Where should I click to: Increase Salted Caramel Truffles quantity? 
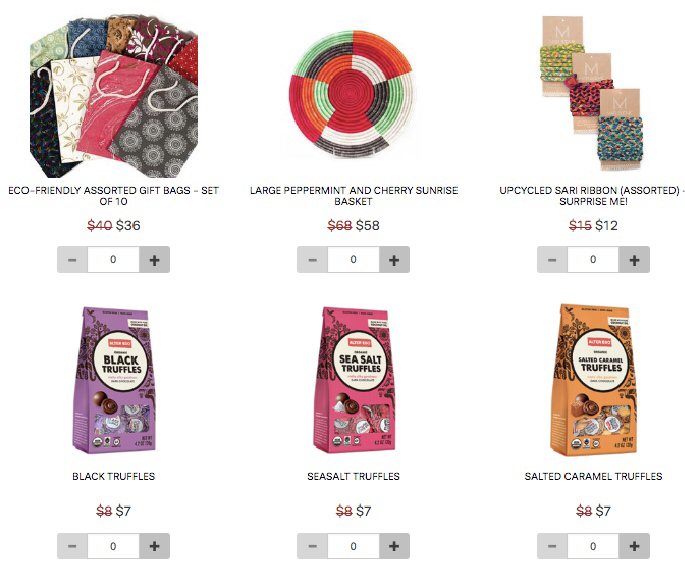click(x=634, y=546)
